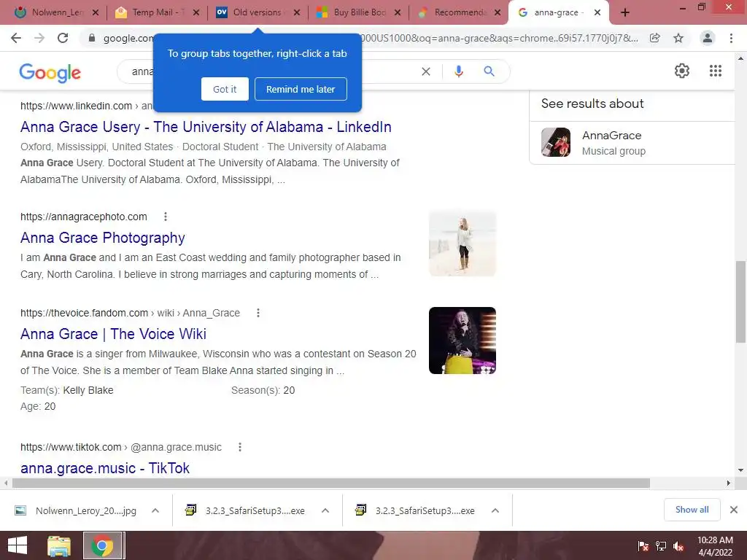
Task: Click Chrome icon in the taskbar
Action: tap(102, 545)
